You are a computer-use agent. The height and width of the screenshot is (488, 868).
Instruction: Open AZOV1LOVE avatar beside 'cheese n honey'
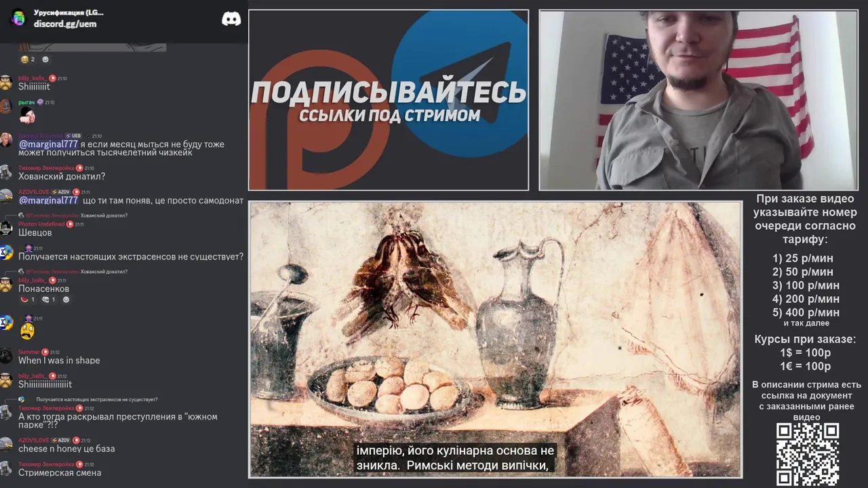(x=6, y=445)
